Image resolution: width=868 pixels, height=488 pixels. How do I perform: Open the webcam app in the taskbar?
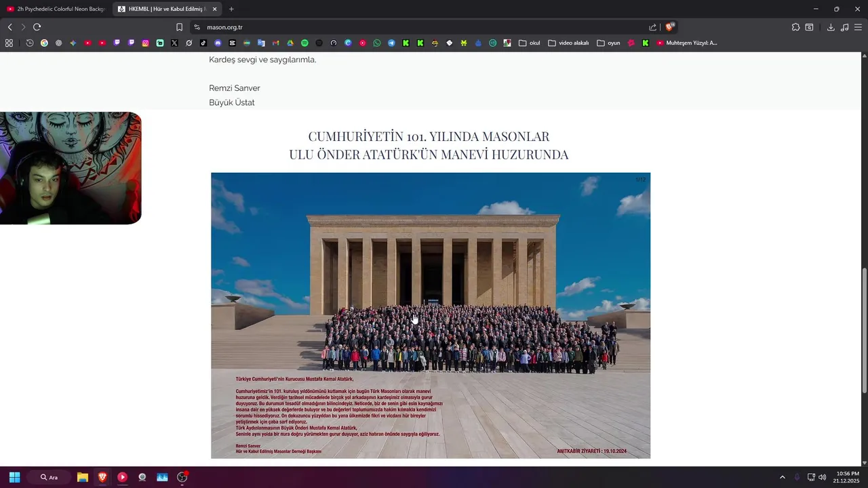coord(142,477)
